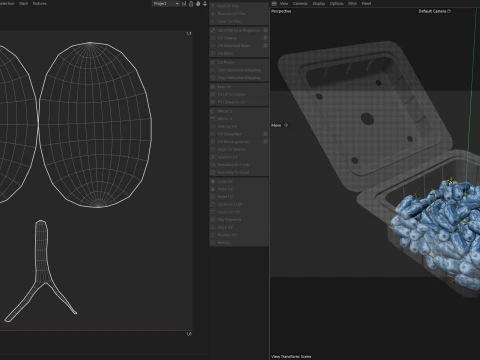Open the viewport hamburger menu icon
The height and width of the screenshot is (360, 480).
point(274,3)
